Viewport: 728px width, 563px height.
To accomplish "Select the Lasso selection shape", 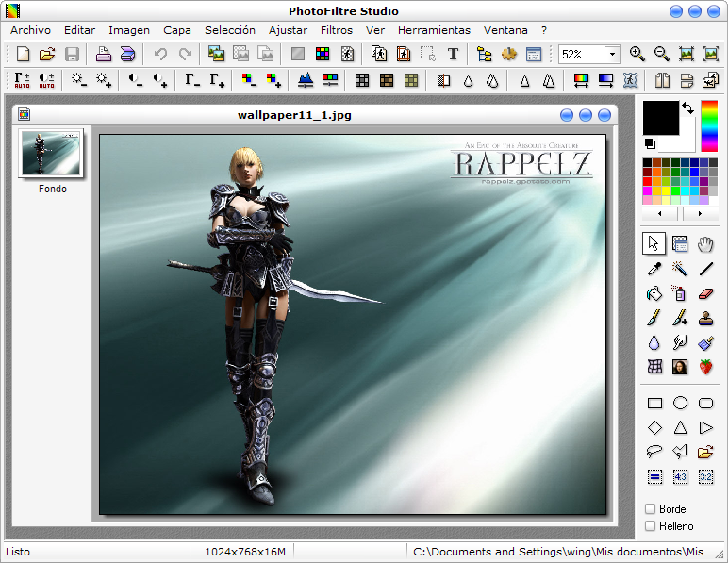I will (x=654, y=452).
